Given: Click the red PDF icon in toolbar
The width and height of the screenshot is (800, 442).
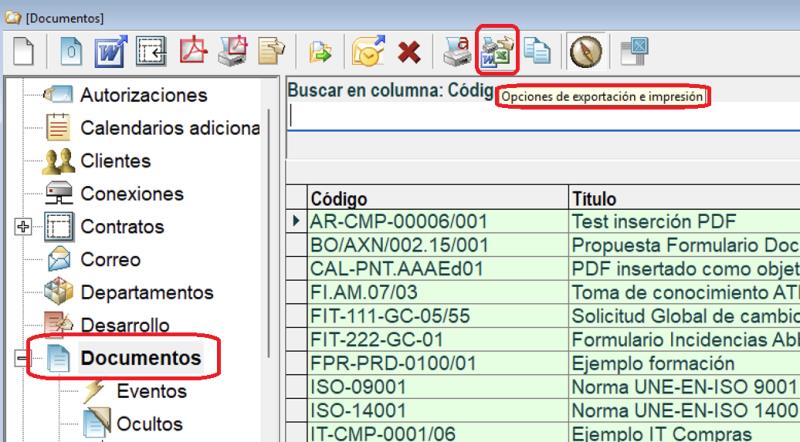Looking at the screenshot, I should coord(191,51).
